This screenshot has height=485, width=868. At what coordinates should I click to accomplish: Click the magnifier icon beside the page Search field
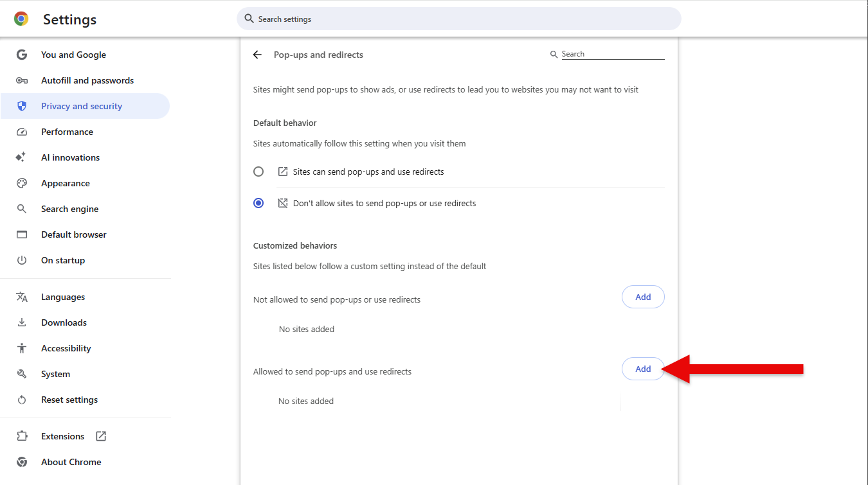[554, 55]
